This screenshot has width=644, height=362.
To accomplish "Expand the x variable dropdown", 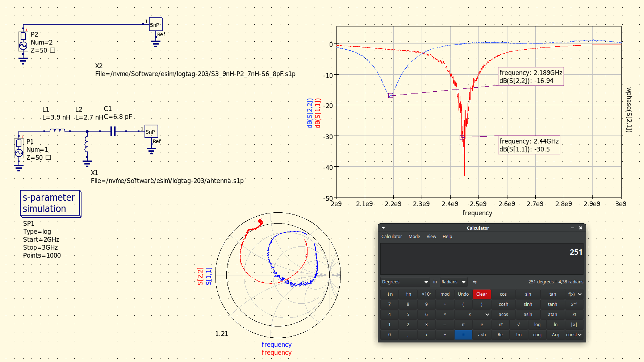I will tap(472, 315).
